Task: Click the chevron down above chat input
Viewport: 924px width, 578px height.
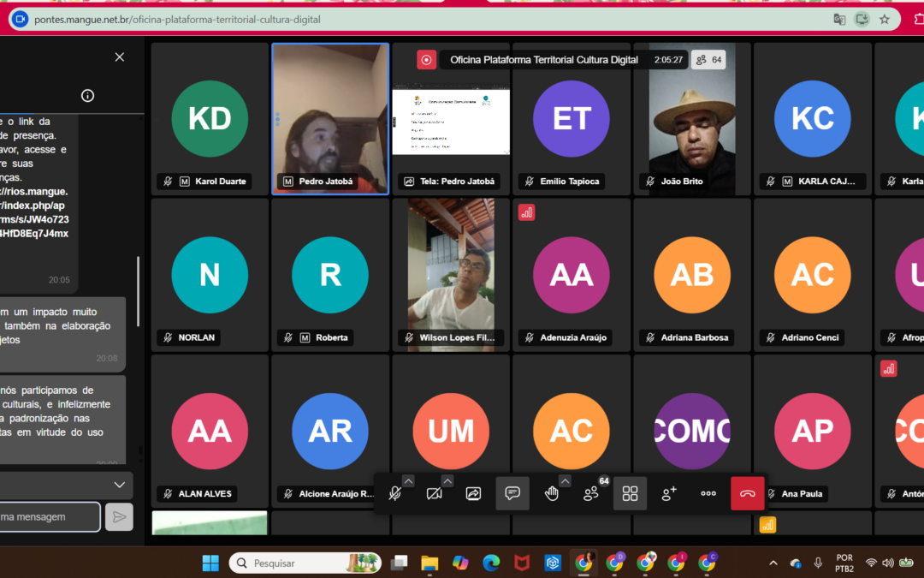Action: tap(119, 486)
